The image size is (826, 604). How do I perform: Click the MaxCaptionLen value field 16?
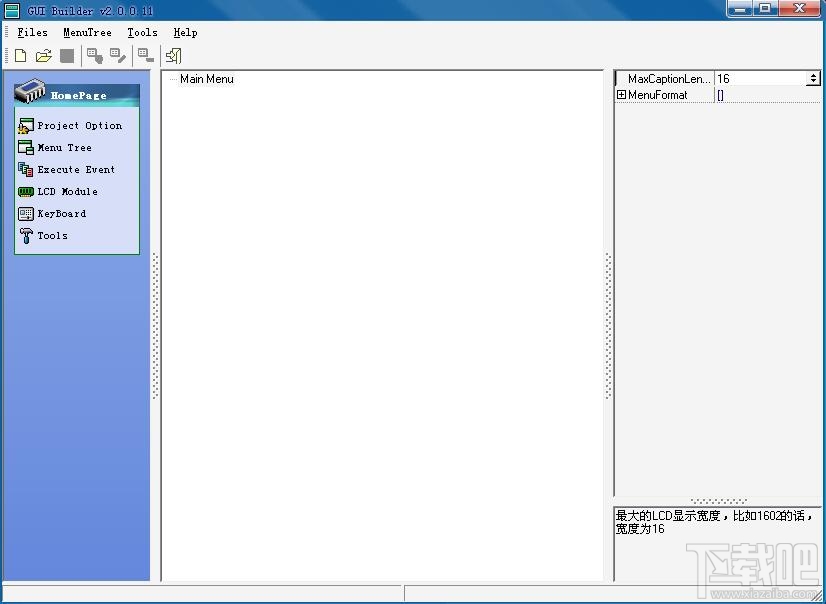tap(760, 78)
